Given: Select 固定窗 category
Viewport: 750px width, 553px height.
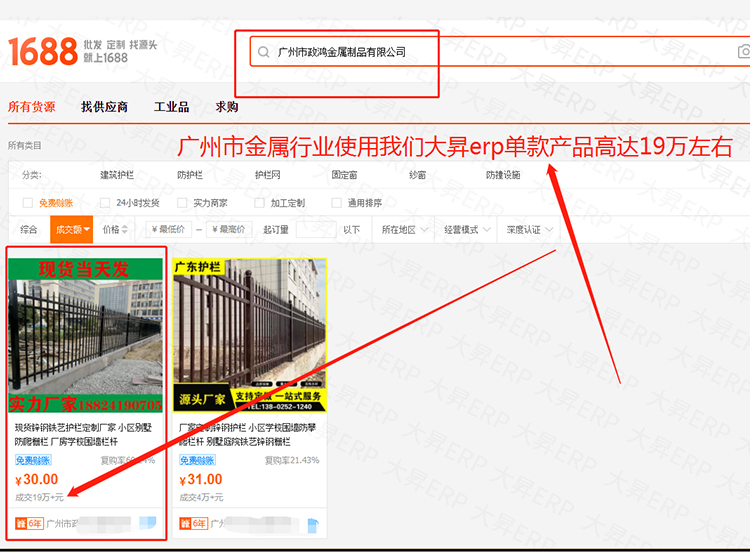Looking at the screenshot, I should click(344, 175).
